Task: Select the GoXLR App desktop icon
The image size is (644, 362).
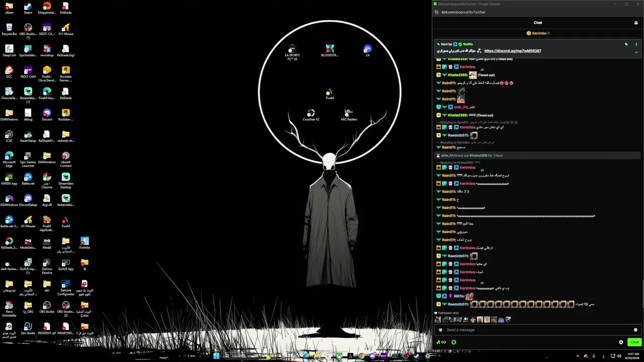Action: pos(66,265)
